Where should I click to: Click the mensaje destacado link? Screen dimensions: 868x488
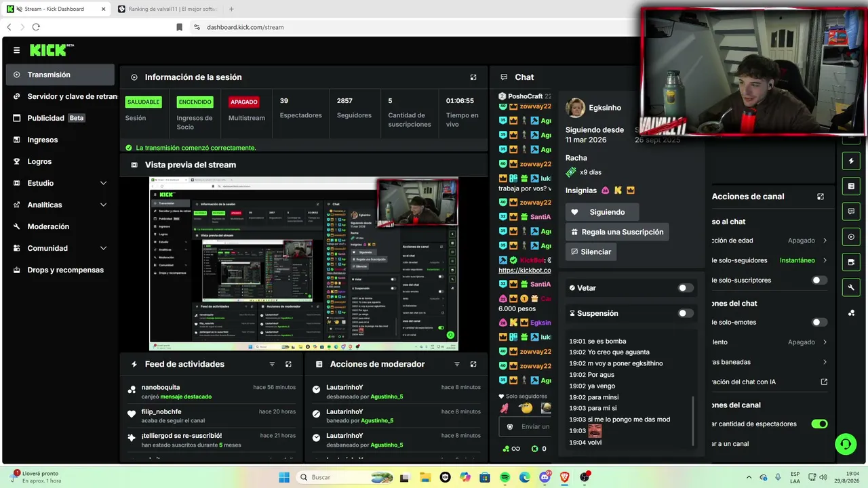click(x=186, y=396)
